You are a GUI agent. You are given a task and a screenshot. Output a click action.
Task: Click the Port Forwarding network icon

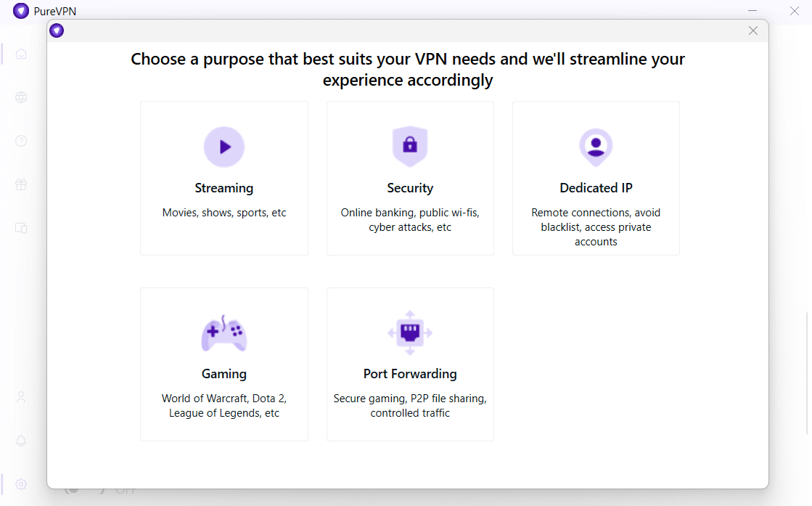coord(409,333)
